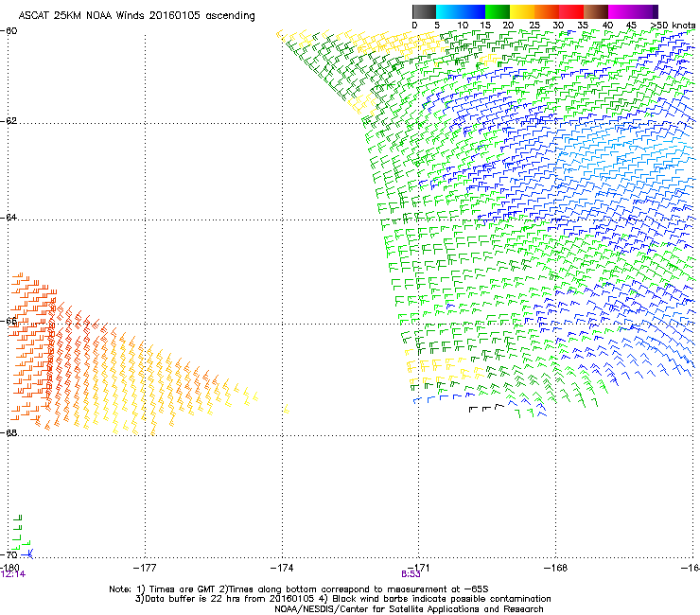This screenshot has height=615, width=700.
Task: Click the orange 25-30 knots color band
Action: pos(547,11)
